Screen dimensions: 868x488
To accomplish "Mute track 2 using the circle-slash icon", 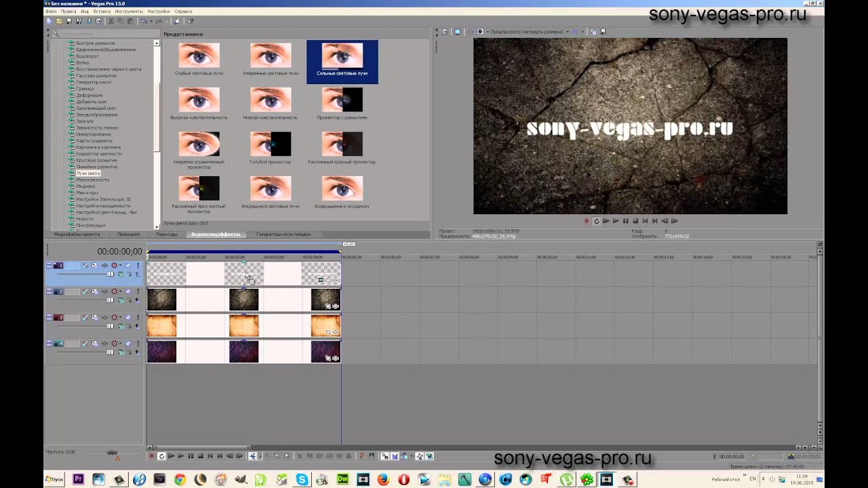I will click(x=128, y=291).
